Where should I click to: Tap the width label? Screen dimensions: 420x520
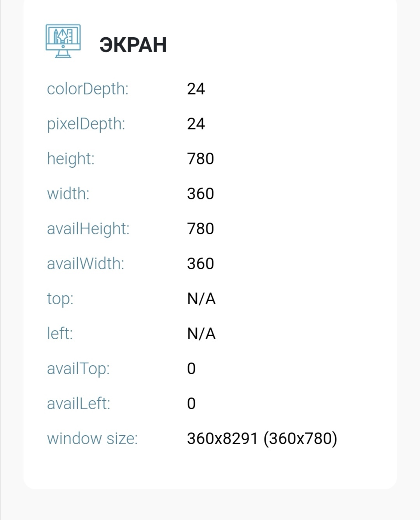pyautogui.click(x=68, y=194)
